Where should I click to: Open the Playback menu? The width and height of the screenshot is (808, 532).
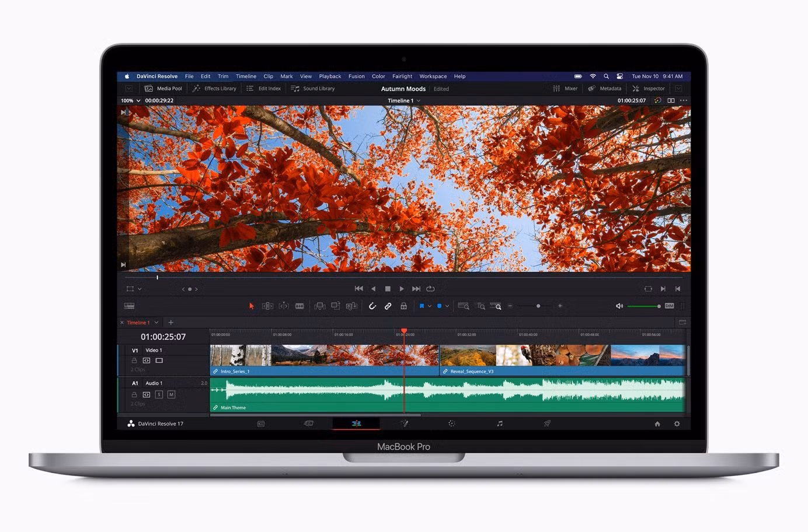tap(330, 76)
